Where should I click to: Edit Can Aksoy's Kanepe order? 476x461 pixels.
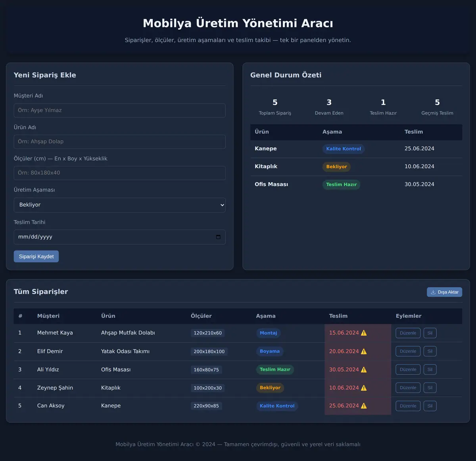(x=408, y=406)
